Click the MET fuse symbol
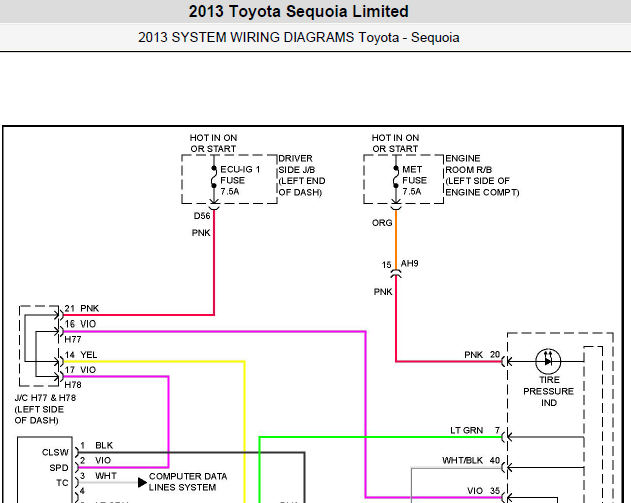The height and width of the screenshot is (503, 631). [x=396, y=177]
